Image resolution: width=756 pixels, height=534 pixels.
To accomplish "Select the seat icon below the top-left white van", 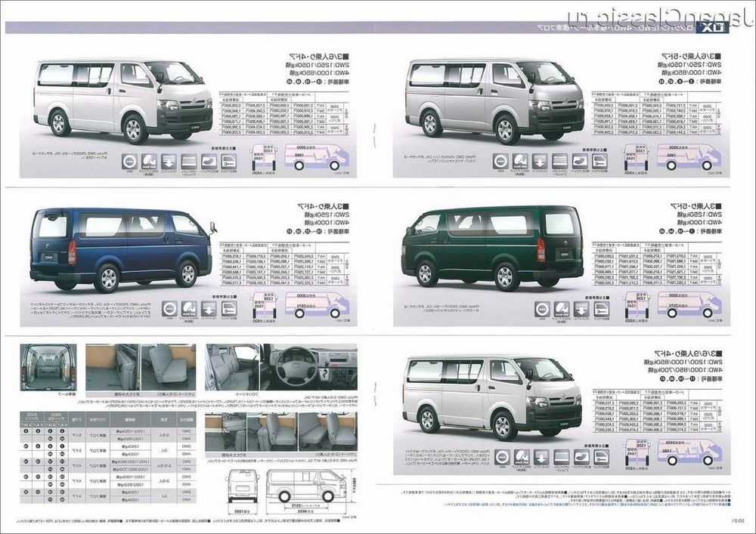I will 209,162.
